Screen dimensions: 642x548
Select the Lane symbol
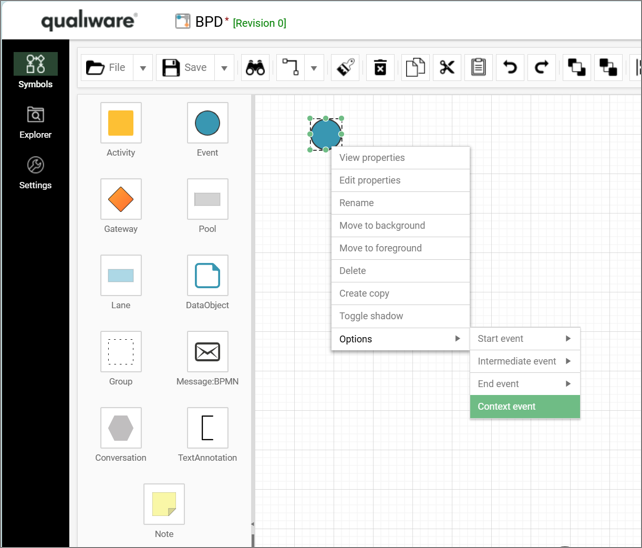pyautogui.click(x=121, y=275)
